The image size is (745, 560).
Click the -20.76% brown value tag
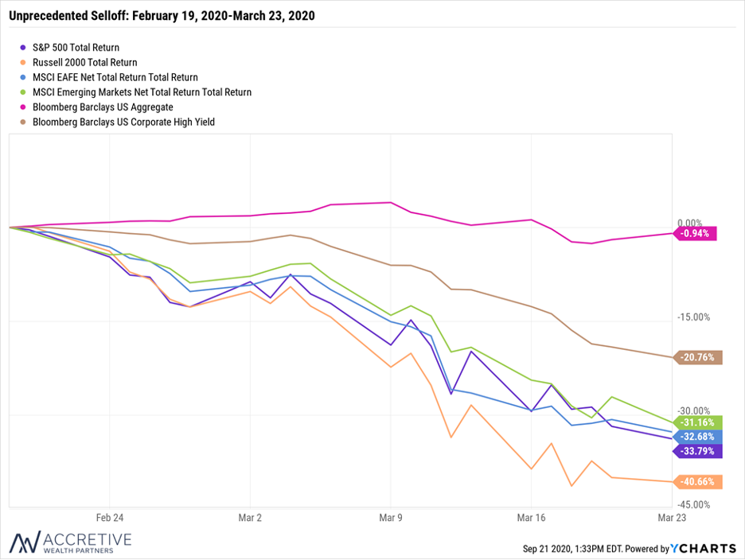(698, 357)
